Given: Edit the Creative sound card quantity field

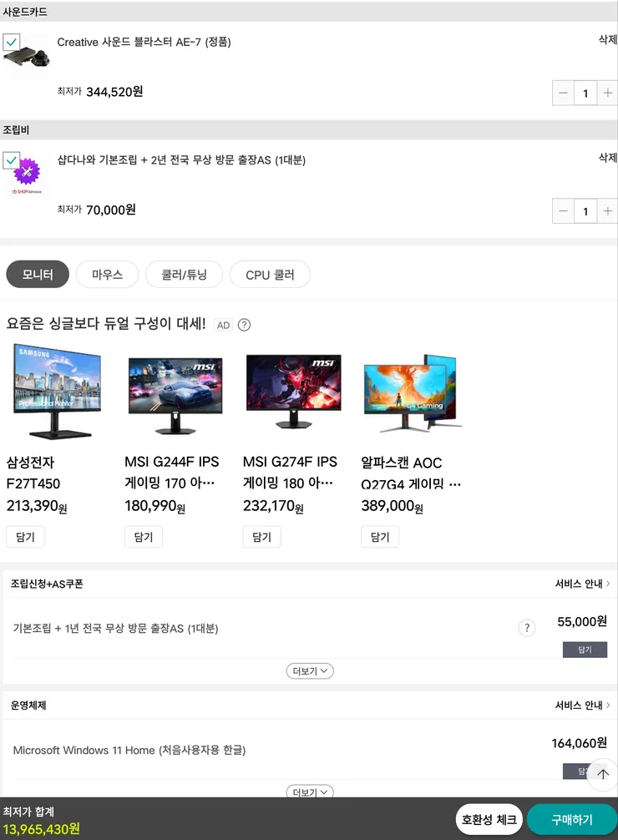Looking at the screenshot, I should 585,94.
